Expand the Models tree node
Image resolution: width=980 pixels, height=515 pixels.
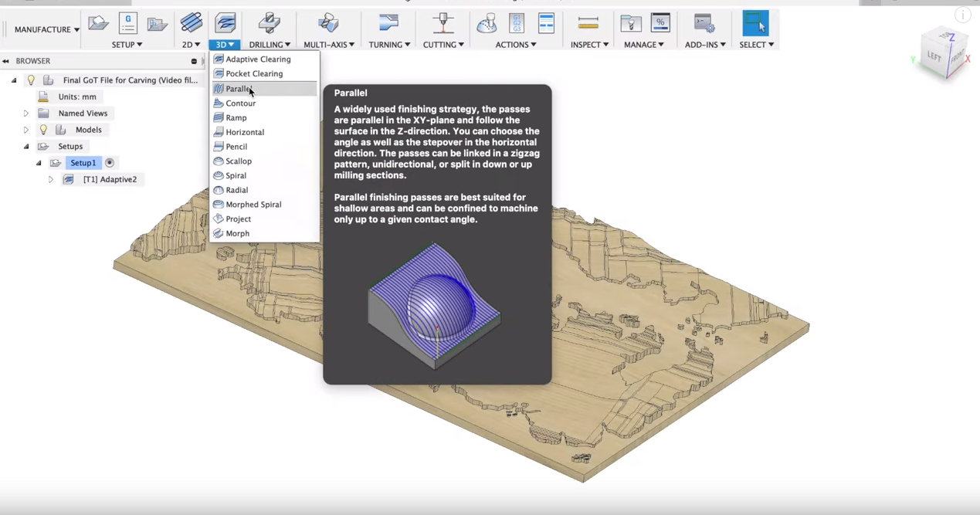tap(26, 130)
